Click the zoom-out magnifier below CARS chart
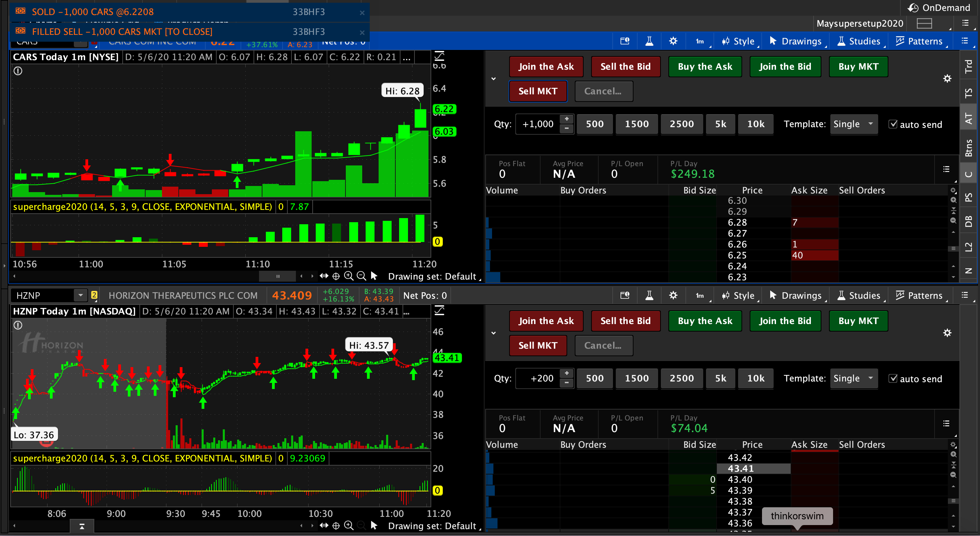980x536 pixels. coord(362,276)
